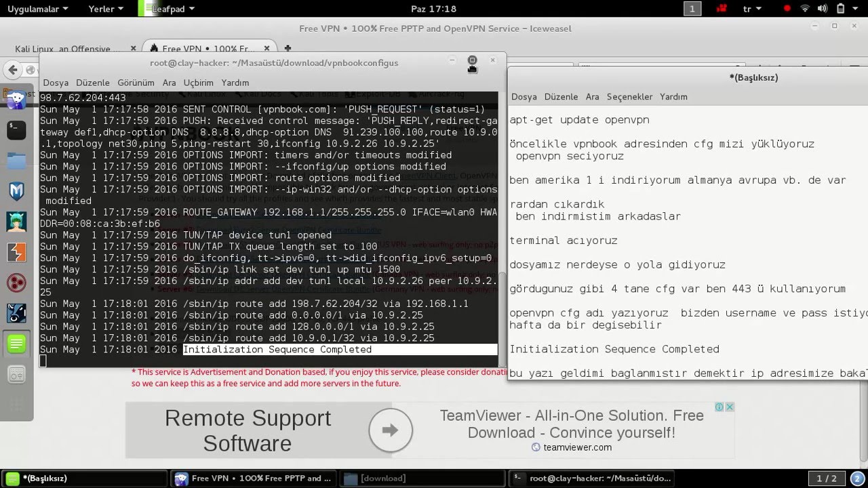Viewport: 868px width, 488px height.
Task: Open Armitage anime-face dock icon
Action: tap(16, 222)
